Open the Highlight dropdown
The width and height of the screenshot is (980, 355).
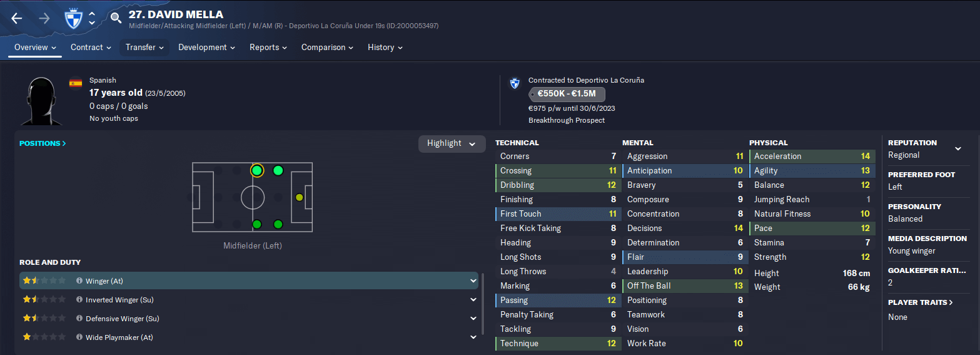(452, 143)
